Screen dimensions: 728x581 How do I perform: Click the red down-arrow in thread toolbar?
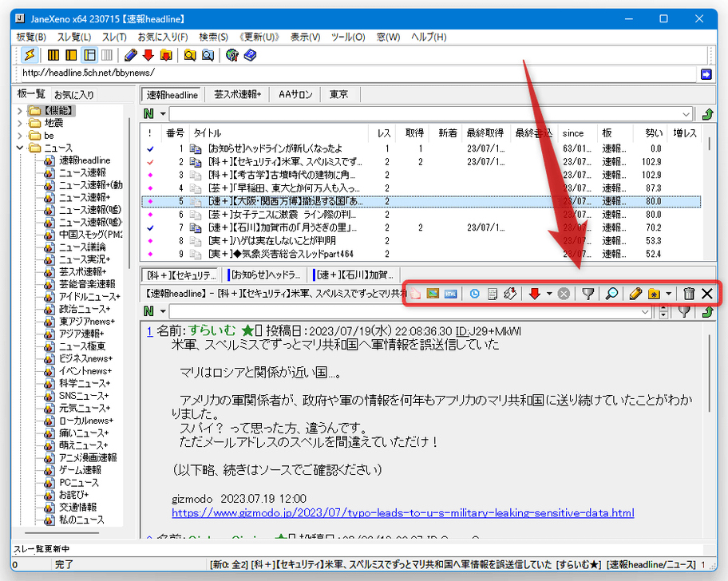(534, 293)
